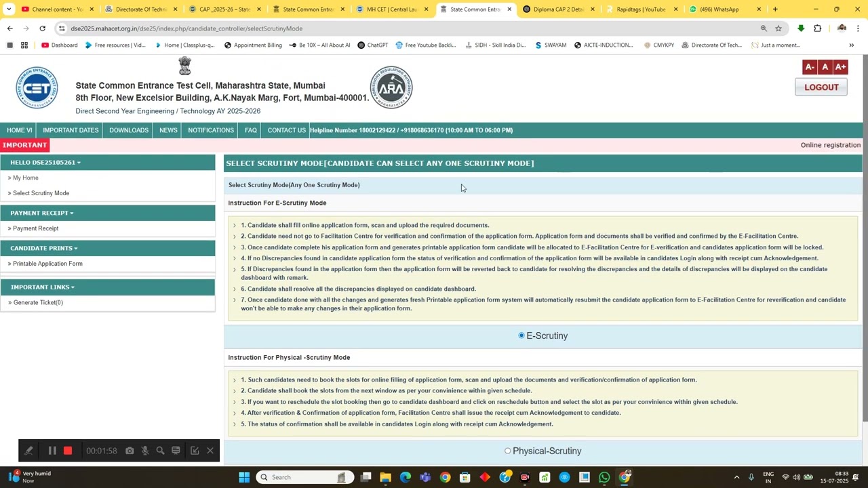Open the Very humid weather widget
The height and width of the screenshot is (488, 868).
28,477
